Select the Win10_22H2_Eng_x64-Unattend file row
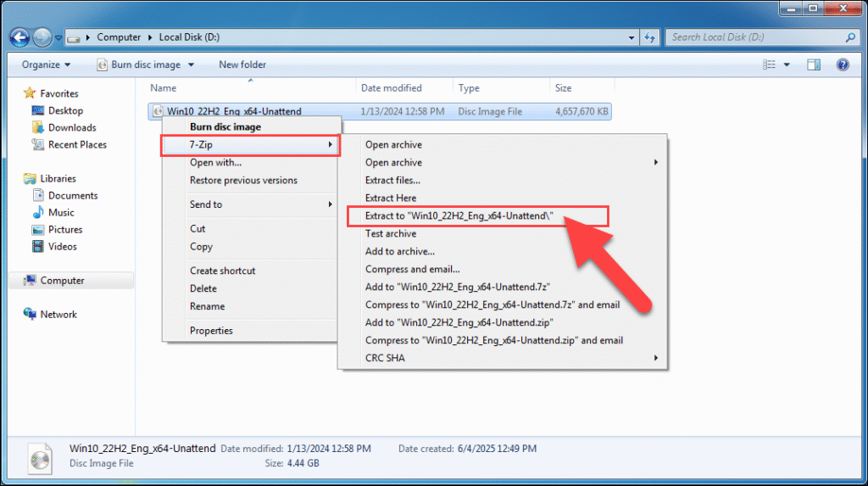Screen dimensions: 868x486 (380, 111)
